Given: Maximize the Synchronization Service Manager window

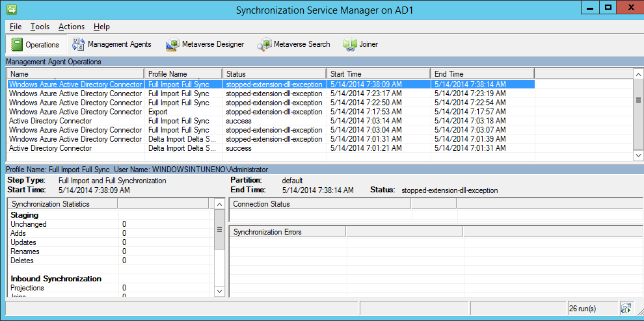Looking at the screenshot, I should click(608, 7).
